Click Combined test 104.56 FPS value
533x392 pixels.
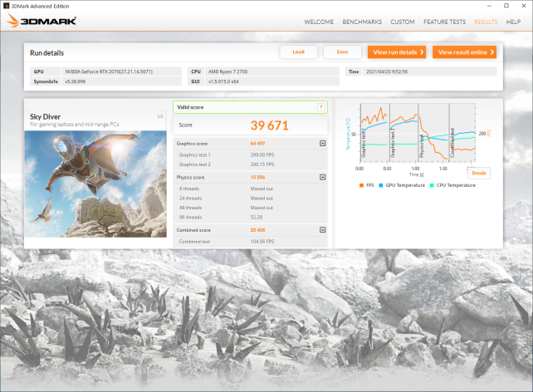point(262,242)
